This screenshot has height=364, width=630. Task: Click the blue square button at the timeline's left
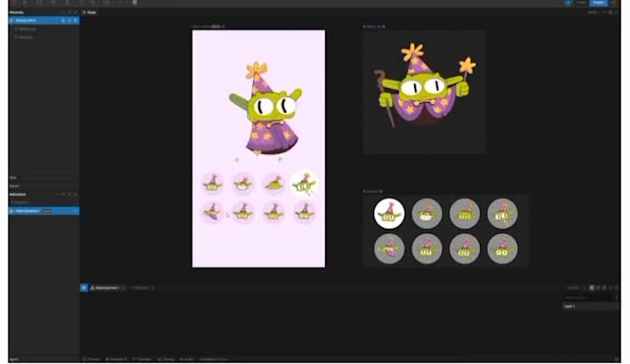[84, 288]
